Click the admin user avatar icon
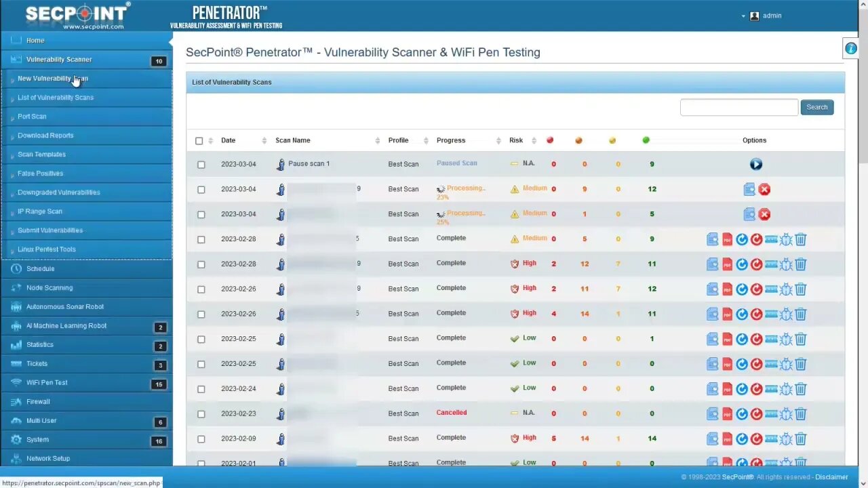Screen dimensions: 868x488 (x=754, y=16)
